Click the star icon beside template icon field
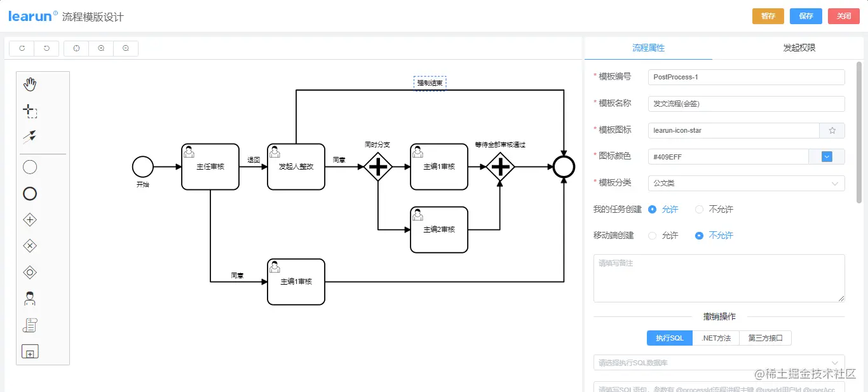The width and height of the screenshot is (868, 392). click(x=832, y=130)
